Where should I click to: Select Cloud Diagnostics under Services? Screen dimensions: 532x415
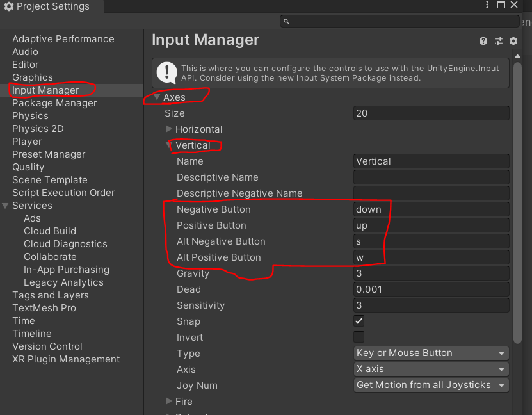click(x=65, y=244)
